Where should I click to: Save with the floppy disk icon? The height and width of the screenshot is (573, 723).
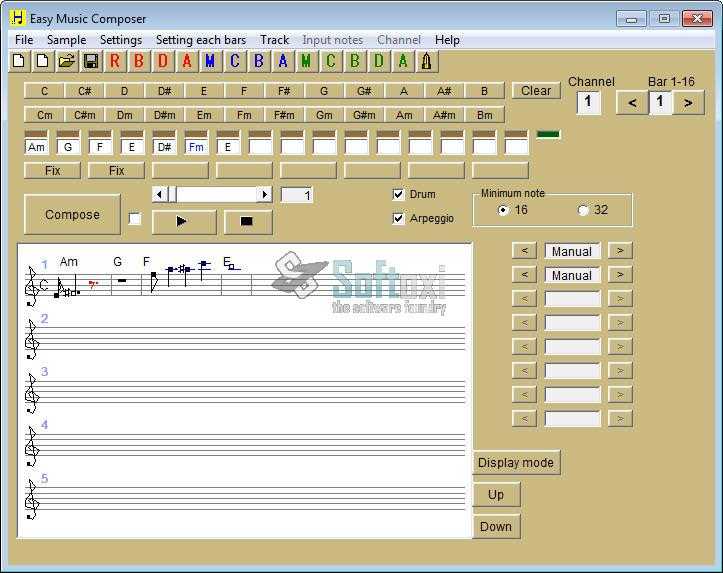pyautogui.click(x=91, y=61)
